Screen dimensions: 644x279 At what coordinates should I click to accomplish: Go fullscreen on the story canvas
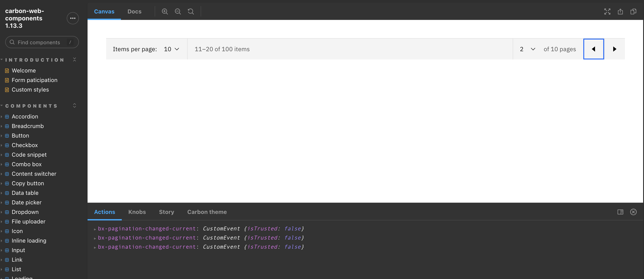pyautogui.click(x=608, y=11)
